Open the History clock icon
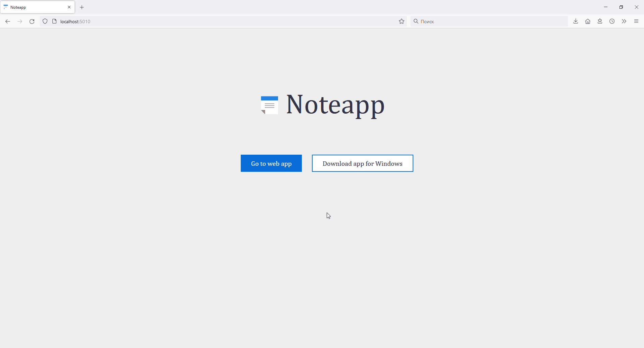Viewport: 644px width, 348px height. click(x=612, y=21)
